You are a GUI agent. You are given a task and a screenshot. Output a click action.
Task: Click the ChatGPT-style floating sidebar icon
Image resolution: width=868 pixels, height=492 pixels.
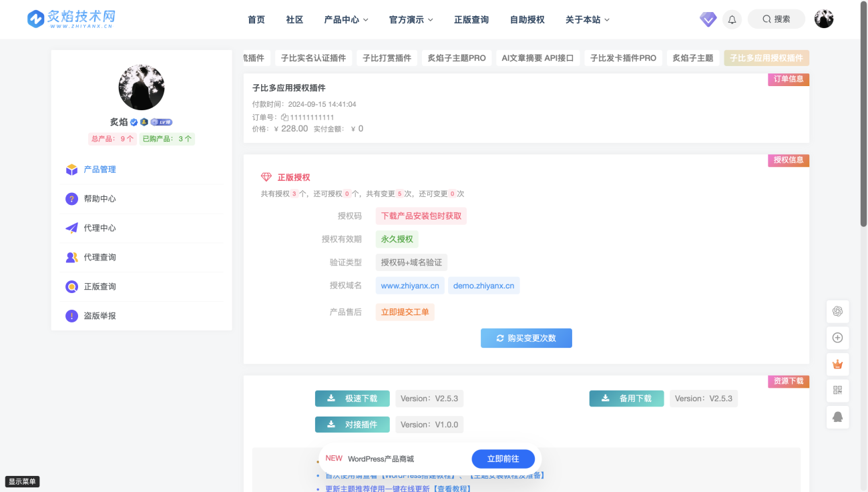tap(837, 311)
